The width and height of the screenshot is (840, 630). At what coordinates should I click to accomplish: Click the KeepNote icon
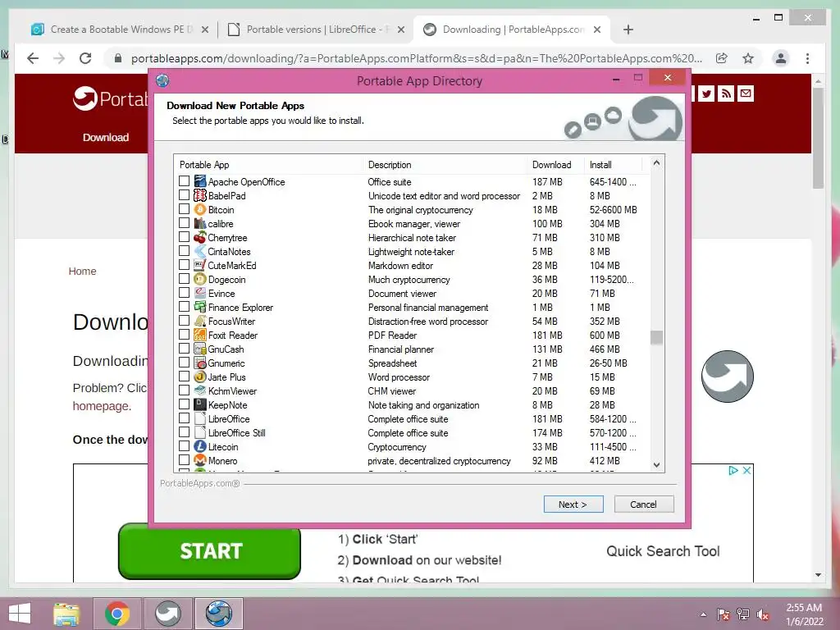click(200, 404)
